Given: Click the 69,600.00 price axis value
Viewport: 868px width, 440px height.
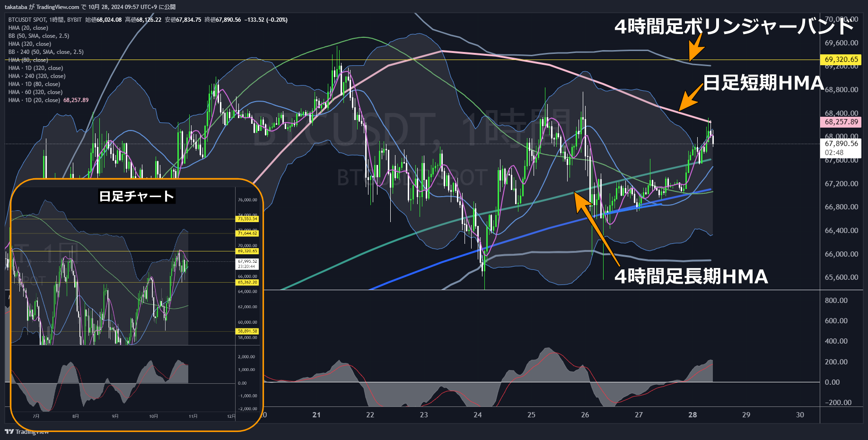Looking at the screenshot, I should [x=841, y=43].
